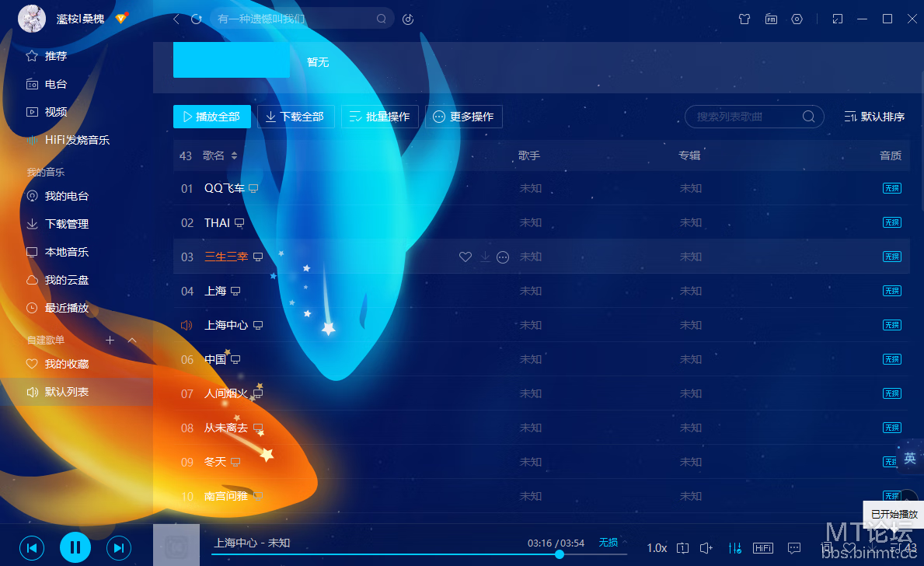The width and height of the screenshot is (924, 566).
Task: Click the magnifier icon in top search box
Action: (x=382, y=19)
